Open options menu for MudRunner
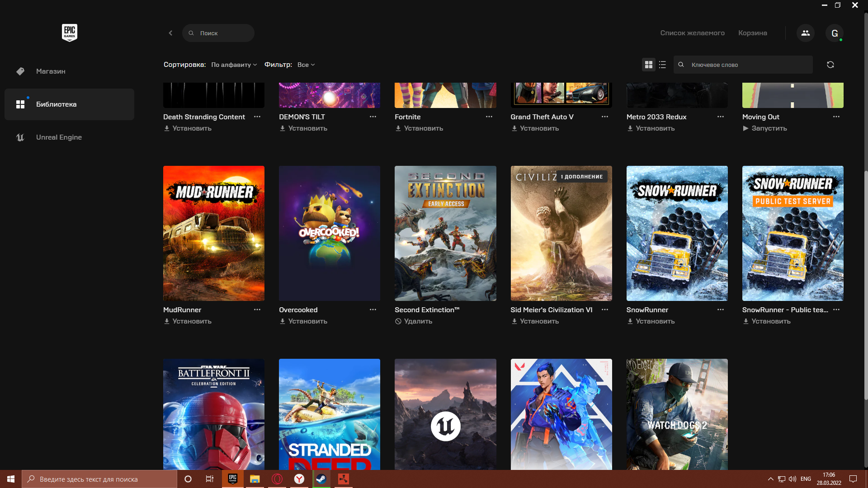Image resolution: width=868 pixels, height=488 pixels. coord(257,310)
